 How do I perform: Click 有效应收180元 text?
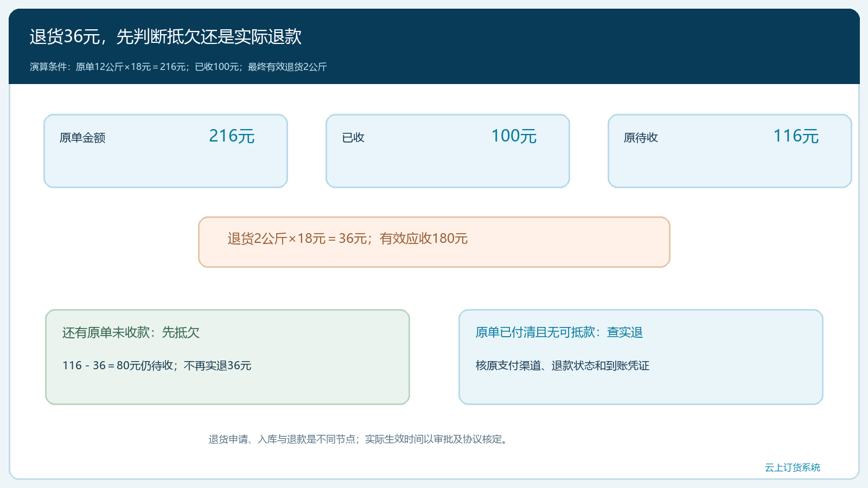(x=424, y=239)
